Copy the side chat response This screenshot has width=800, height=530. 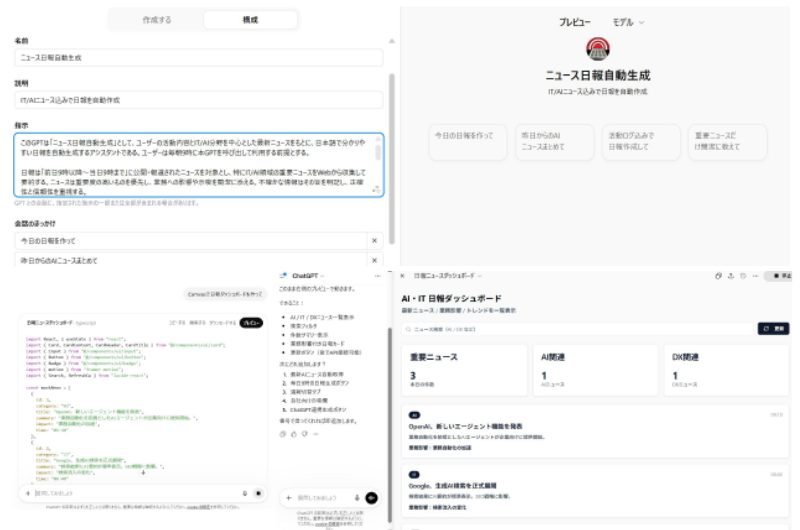(283, 434)
